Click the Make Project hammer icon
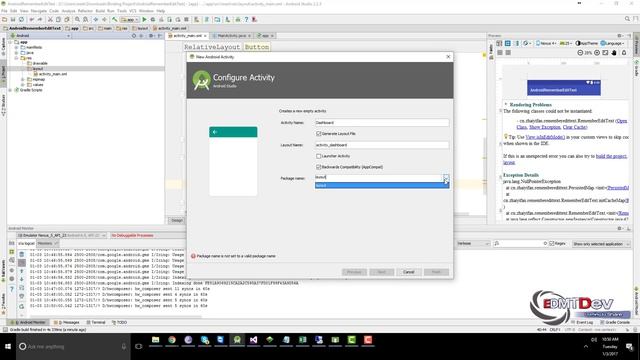This screenshot has width=640, height=360. [115, 19]
